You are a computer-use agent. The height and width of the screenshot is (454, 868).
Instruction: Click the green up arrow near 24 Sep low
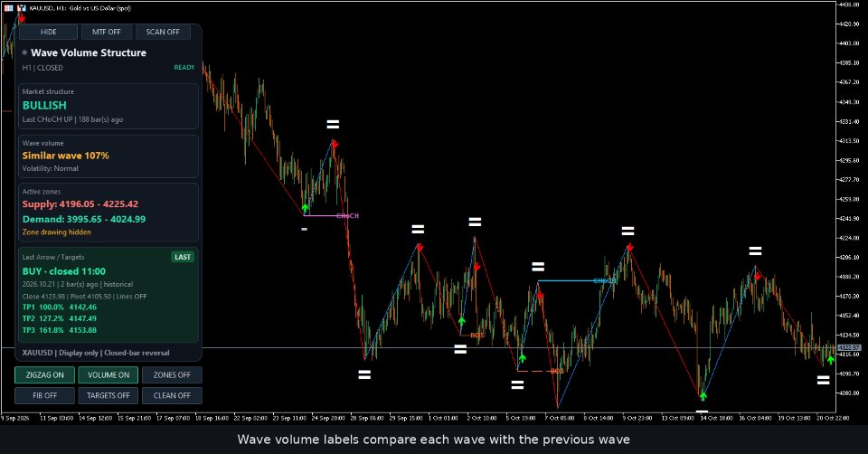305,209
